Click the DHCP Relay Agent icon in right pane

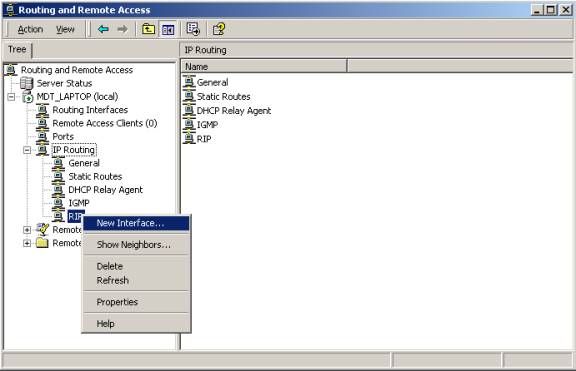(189, 111)
